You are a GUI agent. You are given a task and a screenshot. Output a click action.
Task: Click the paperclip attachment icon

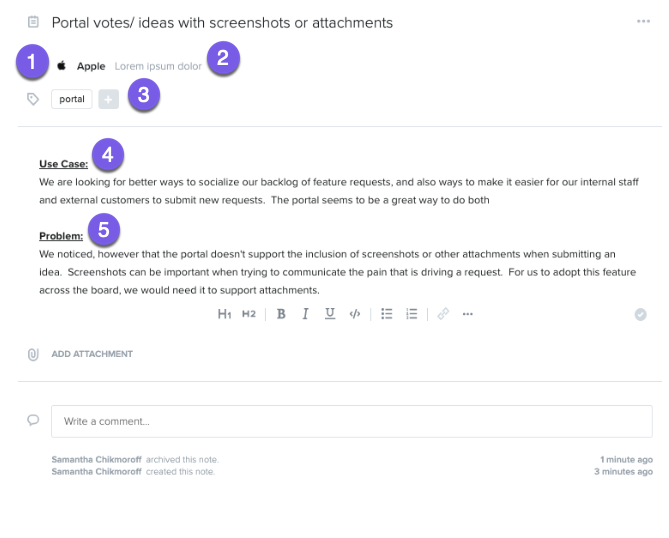[33, 354]
